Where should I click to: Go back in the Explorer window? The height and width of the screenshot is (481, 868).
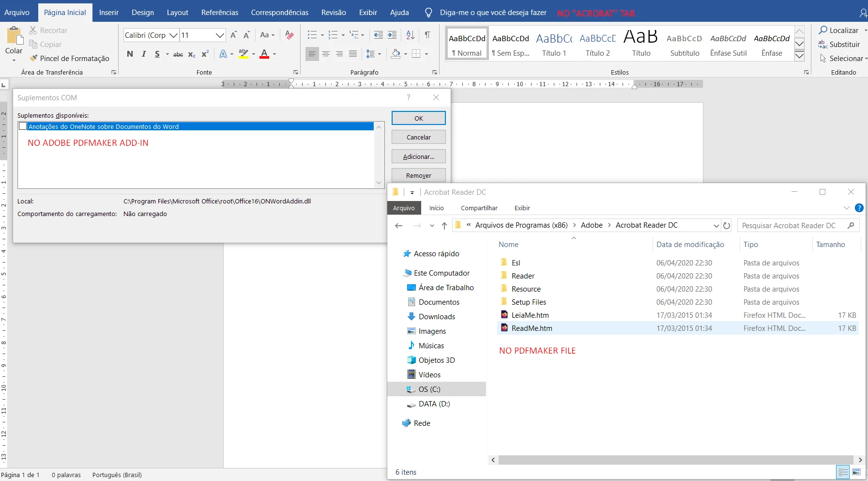click(x=399, y=226)
